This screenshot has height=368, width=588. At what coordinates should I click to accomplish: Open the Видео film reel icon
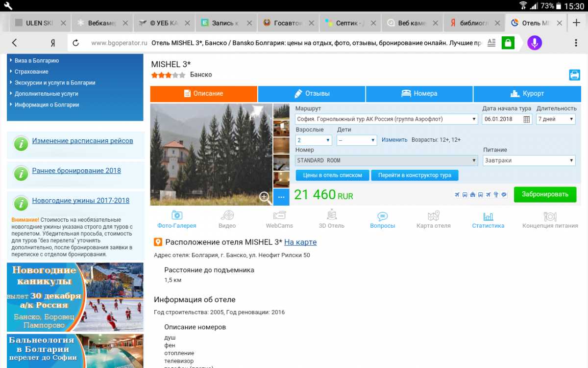[x=227, y=215]
